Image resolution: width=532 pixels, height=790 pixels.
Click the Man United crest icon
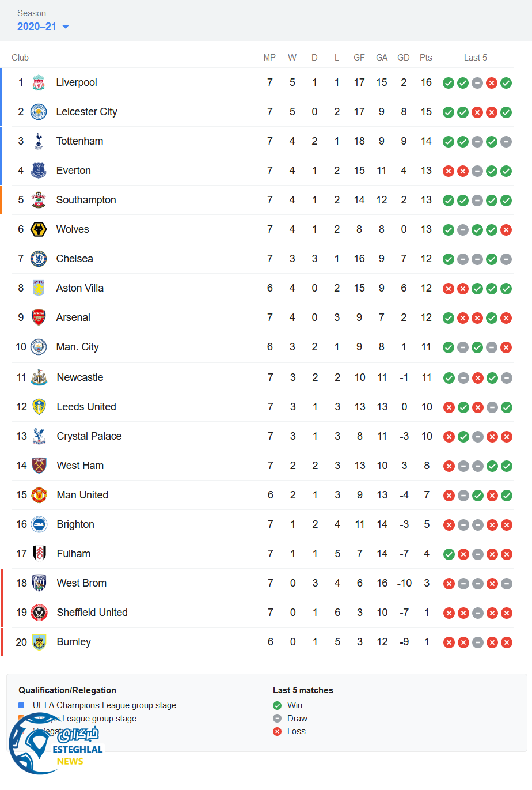point(39,495)
